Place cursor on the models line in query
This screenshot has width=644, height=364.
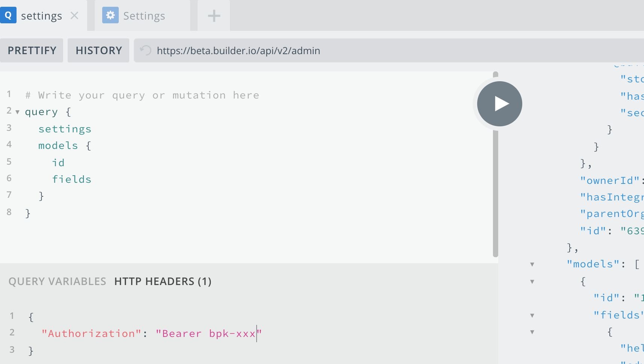coord(58,146)
